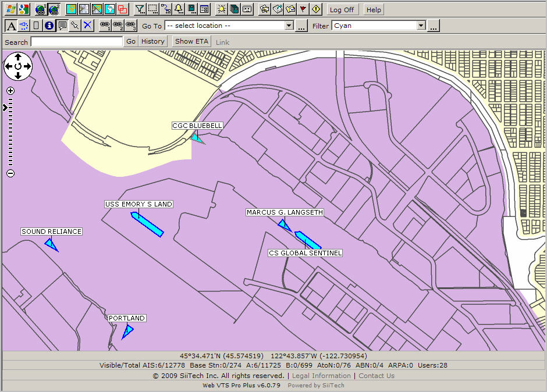
Task: Pan the map right with the right arrow
Action: [27, 66]
